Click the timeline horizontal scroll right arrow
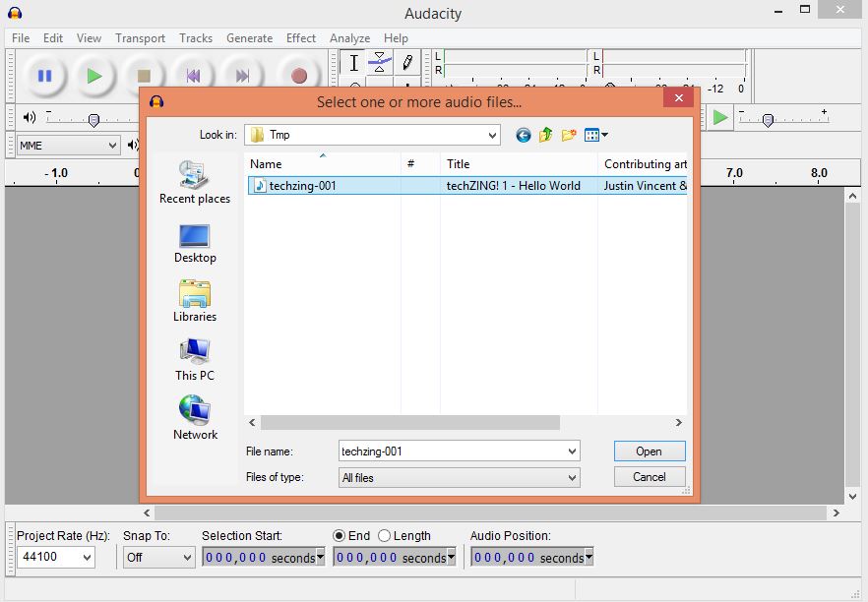This screenshot has height=602, width=868. tap(836, 512)
